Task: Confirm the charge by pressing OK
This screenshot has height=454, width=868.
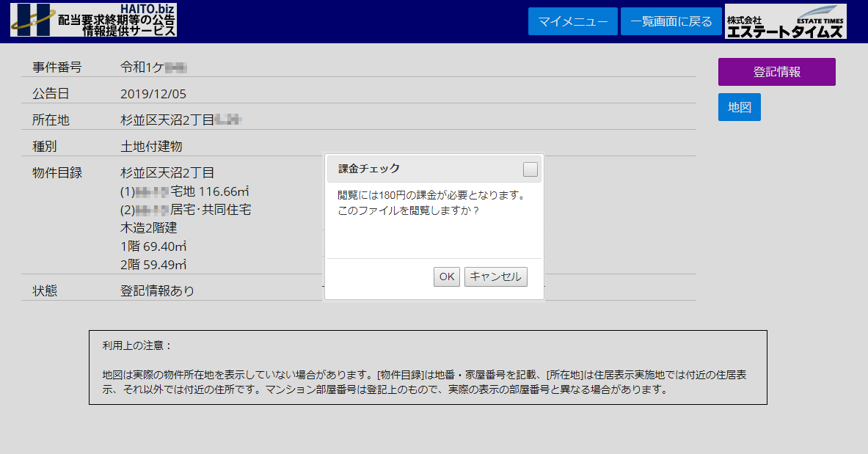Action: point(446,277)
